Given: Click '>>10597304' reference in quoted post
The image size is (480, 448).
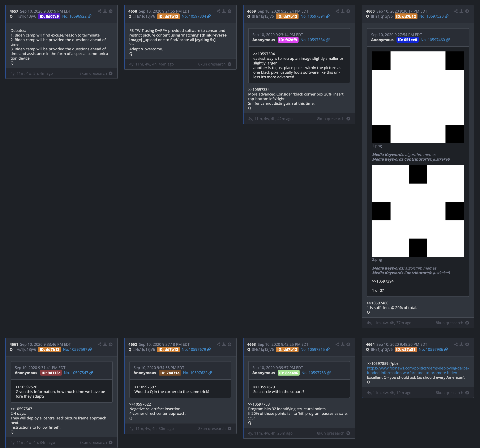Looking at the screenshot, I should click(264, 54).
